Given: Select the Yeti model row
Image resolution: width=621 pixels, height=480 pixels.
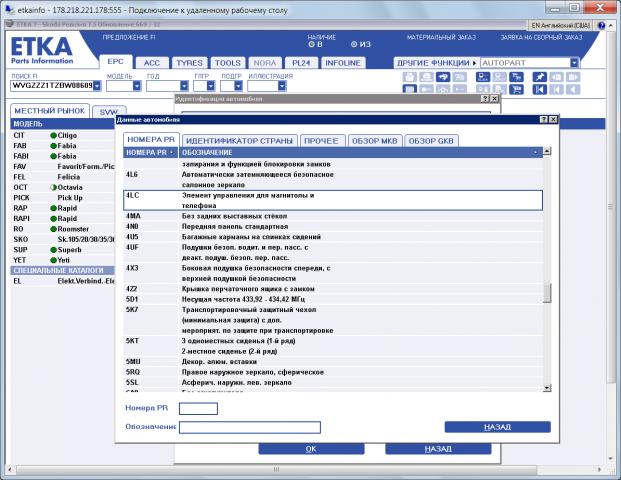Looking at the screenshot, I should [x=63, y=260].
